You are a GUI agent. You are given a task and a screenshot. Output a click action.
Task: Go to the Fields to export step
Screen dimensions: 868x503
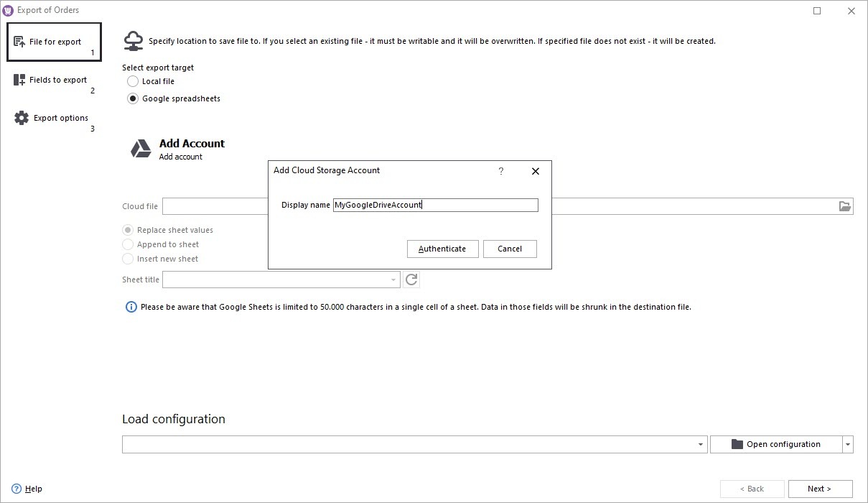pos(57,80)
